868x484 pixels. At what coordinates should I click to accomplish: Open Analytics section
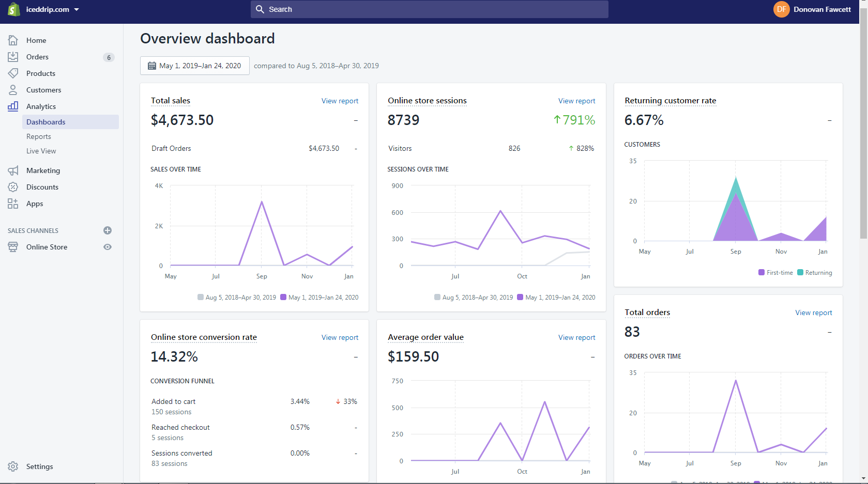41,106
